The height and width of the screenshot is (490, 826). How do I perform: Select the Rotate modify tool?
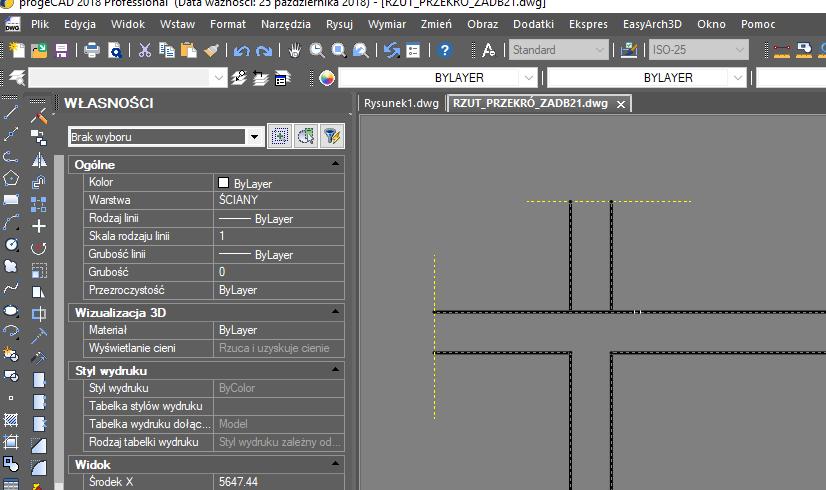pyautogui.click(x=38, y=248)
